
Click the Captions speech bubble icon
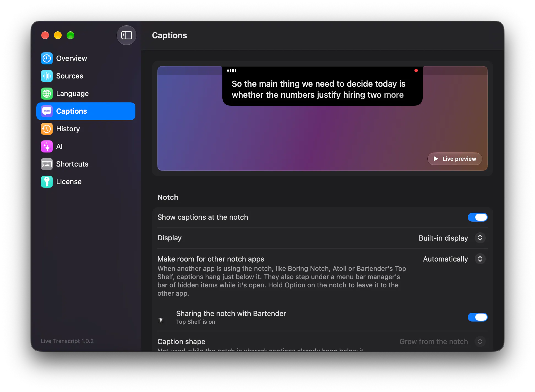(x=47, y=111)
